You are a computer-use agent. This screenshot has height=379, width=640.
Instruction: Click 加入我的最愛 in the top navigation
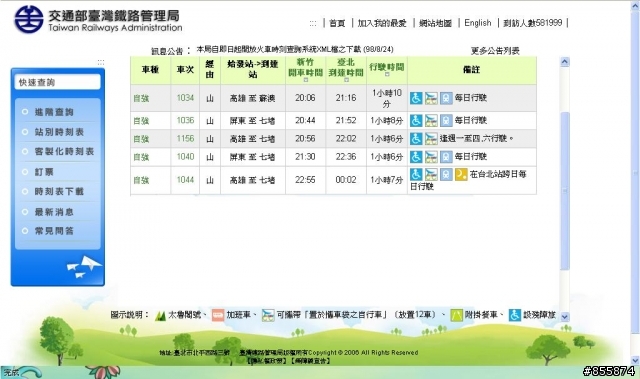pyautogui.click(x=382, y=23)
